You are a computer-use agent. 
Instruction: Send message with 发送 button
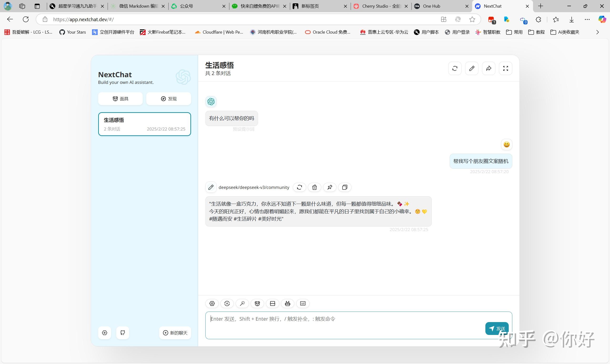pyautogui.click(x=497, y=329)
